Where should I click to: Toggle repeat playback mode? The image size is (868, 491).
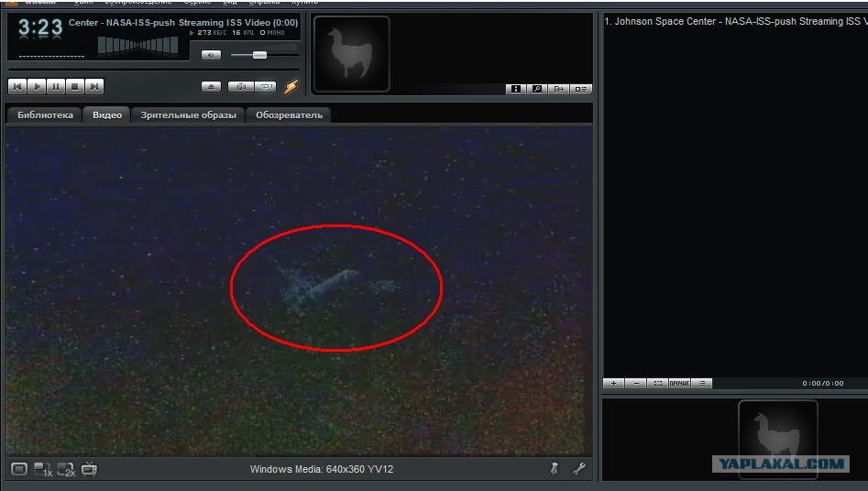point(266,87)
